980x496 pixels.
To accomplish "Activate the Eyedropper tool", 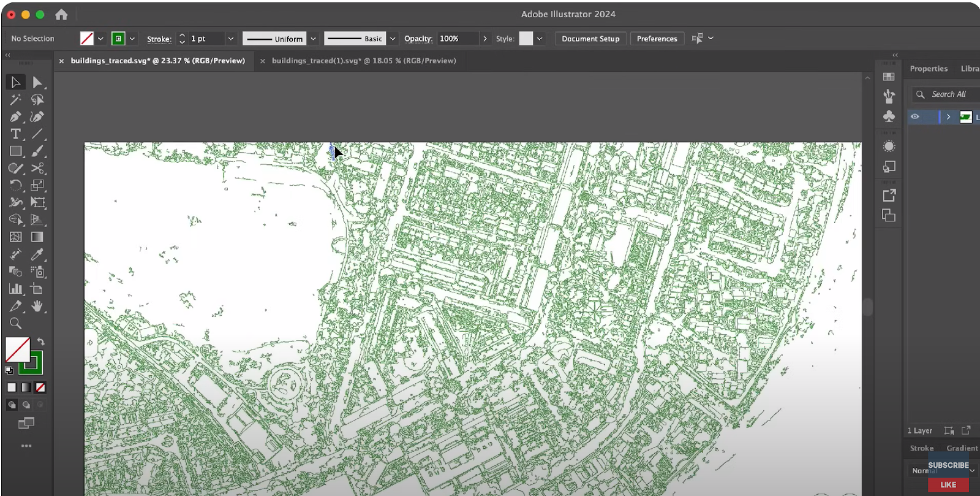I will [37, 254].
